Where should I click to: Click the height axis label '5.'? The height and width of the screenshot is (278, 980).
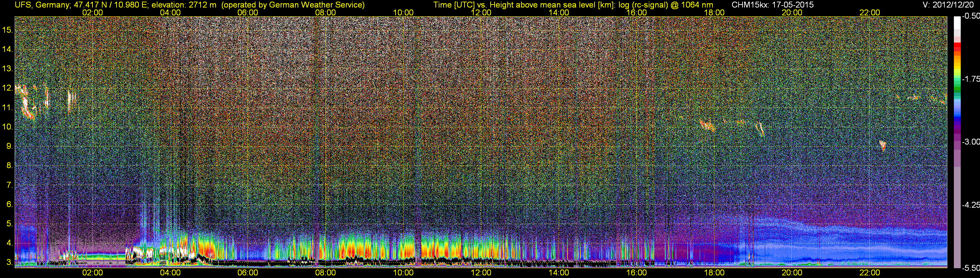[9, 223]
